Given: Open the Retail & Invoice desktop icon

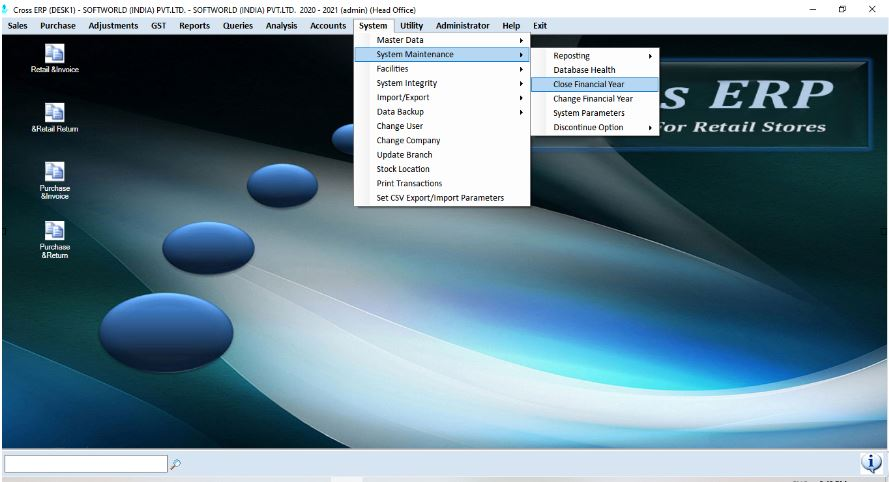Looking at the screenshot, I should [55, 54].
